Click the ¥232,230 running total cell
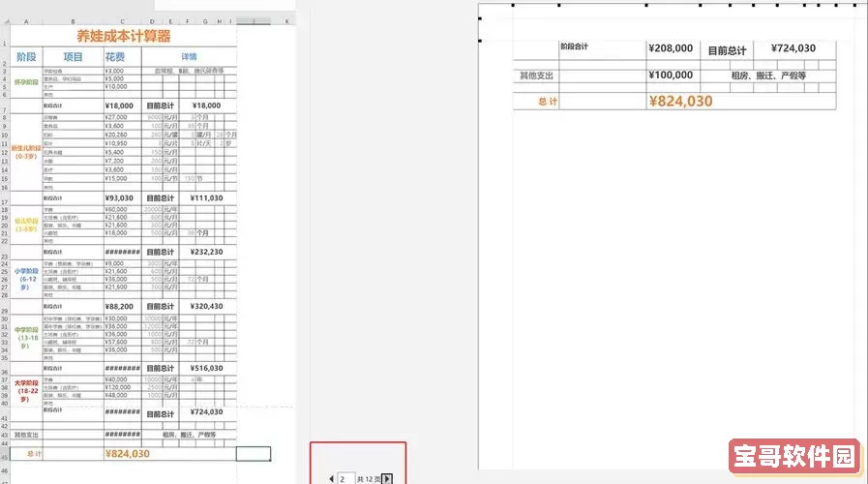Viewport: 868px width, 484px height. (206, 252)
